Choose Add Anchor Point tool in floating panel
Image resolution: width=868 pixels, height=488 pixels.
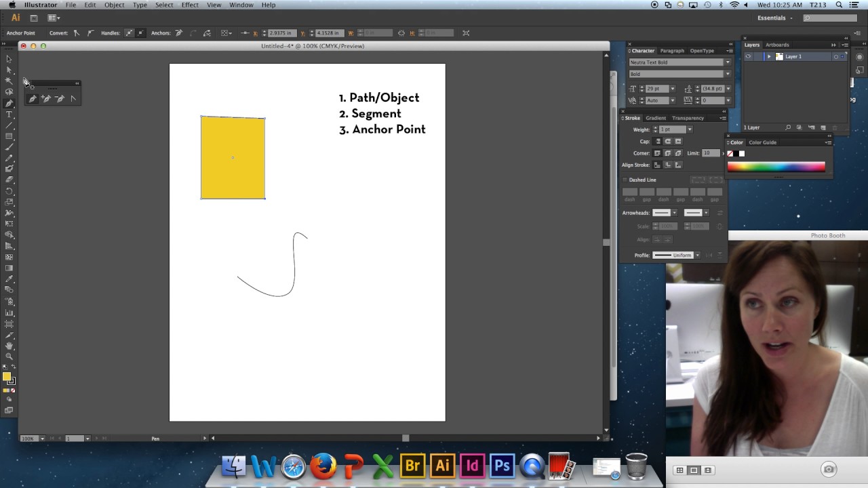pyautogui.click(x=46, y=99)
